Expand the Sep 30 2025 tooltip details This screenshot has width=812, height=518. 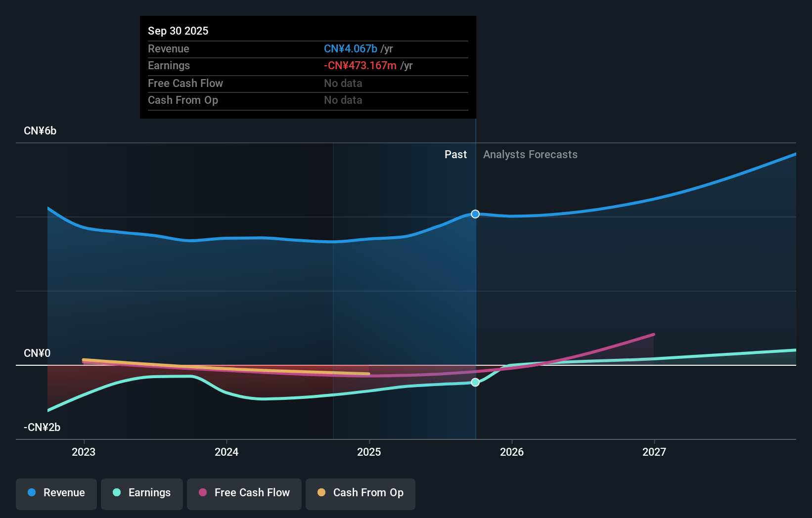(179, 31)
